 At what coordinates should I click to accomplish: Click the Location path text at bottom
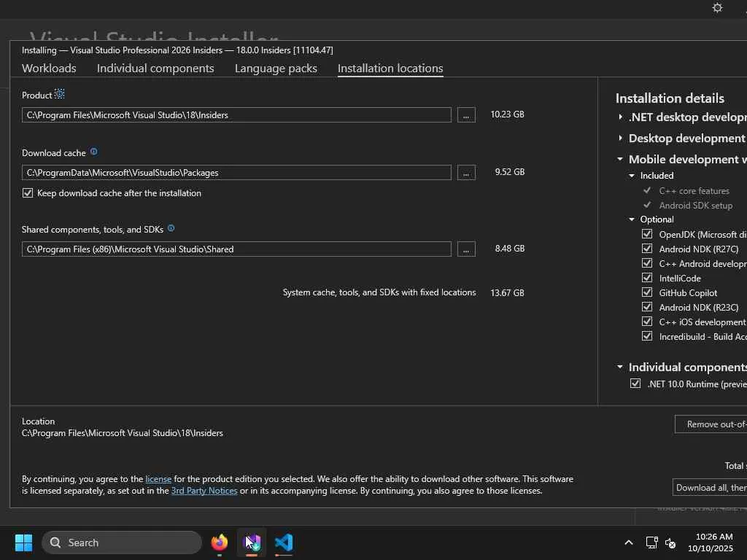tap(123, 433)
